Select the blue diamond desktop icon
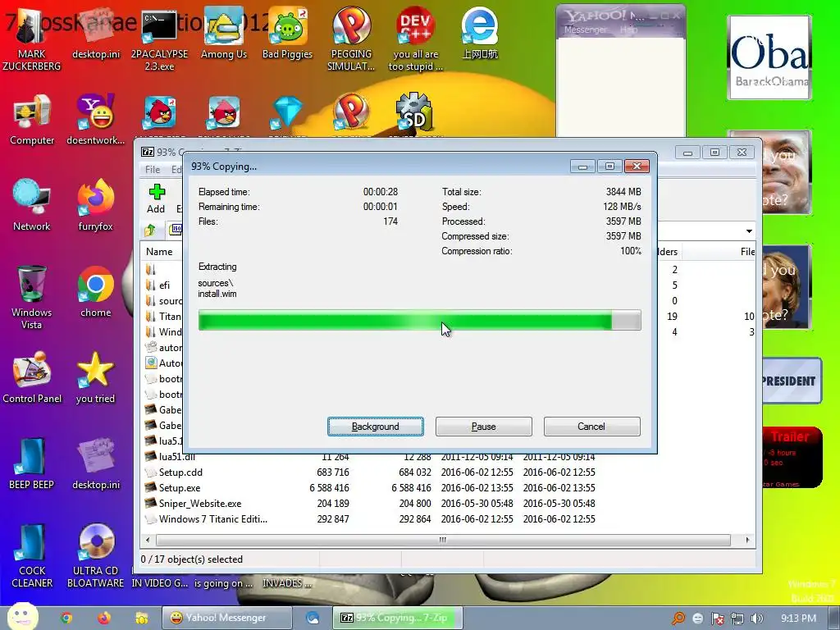 tap(287, 112)
